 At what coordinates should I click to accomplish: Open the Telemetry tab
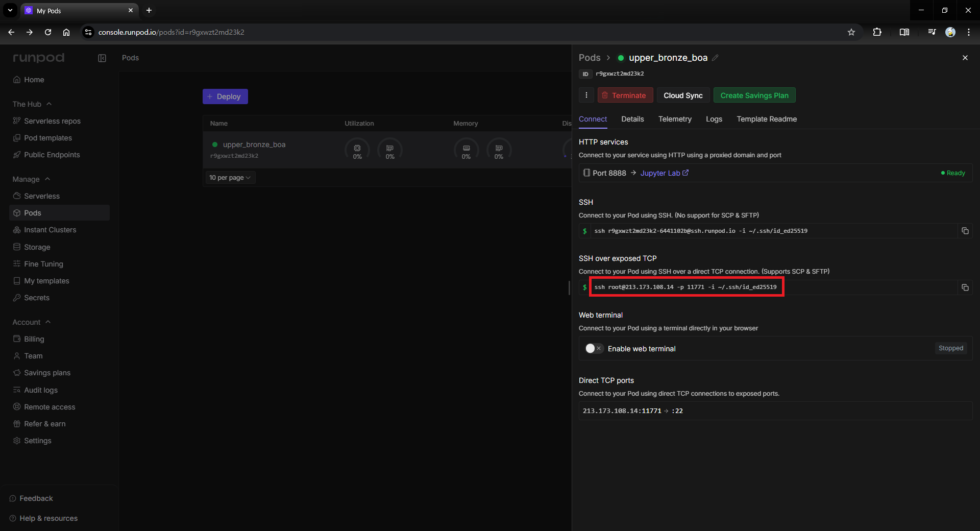pyautogui.click(x=675, y=119)
